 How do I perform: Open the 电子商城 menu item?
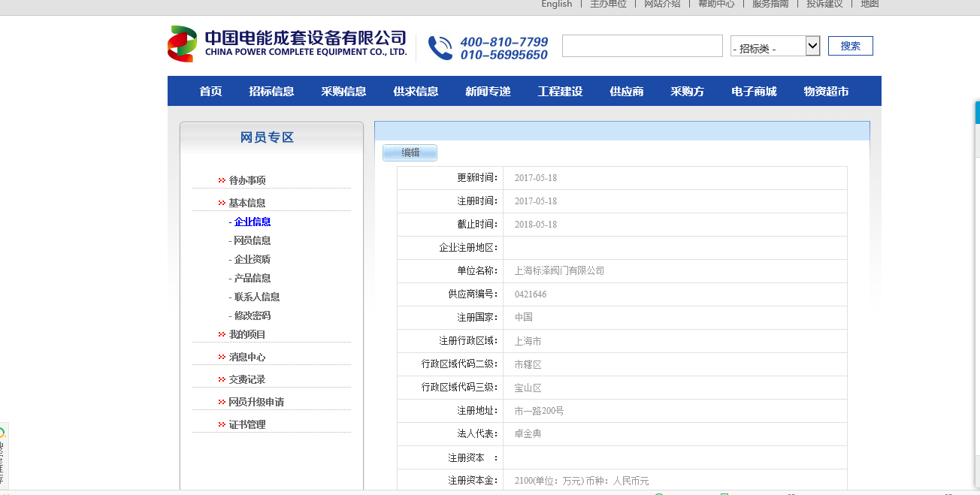tap(754, 92)
